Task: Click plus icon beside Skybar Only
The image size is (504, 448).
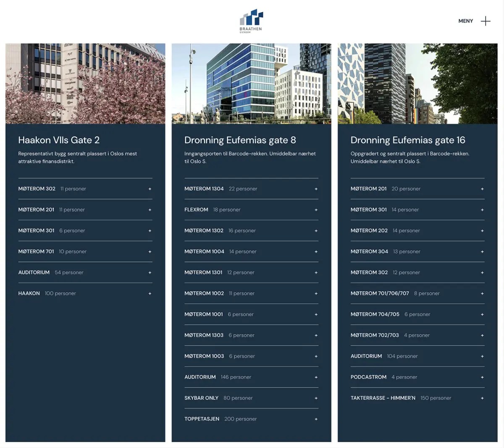Action: [x=316, y=398]
